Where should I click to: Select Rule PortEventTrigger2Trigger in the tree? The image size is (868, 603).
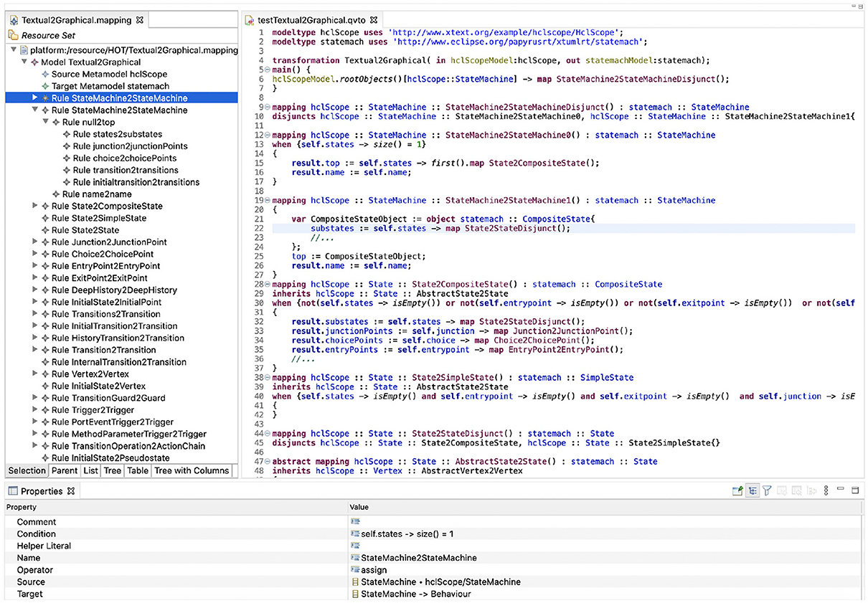coord(113,422)
